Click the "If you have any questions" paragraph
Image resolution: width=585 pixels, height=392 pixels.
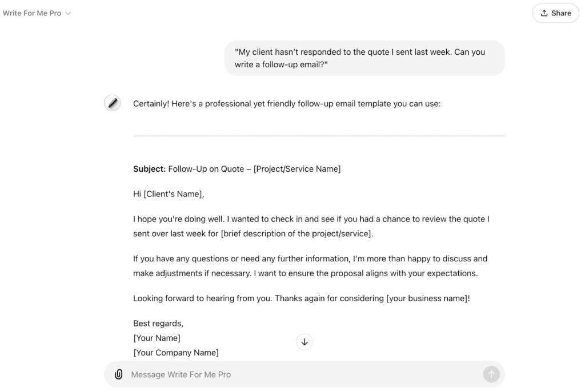[310, 266]
